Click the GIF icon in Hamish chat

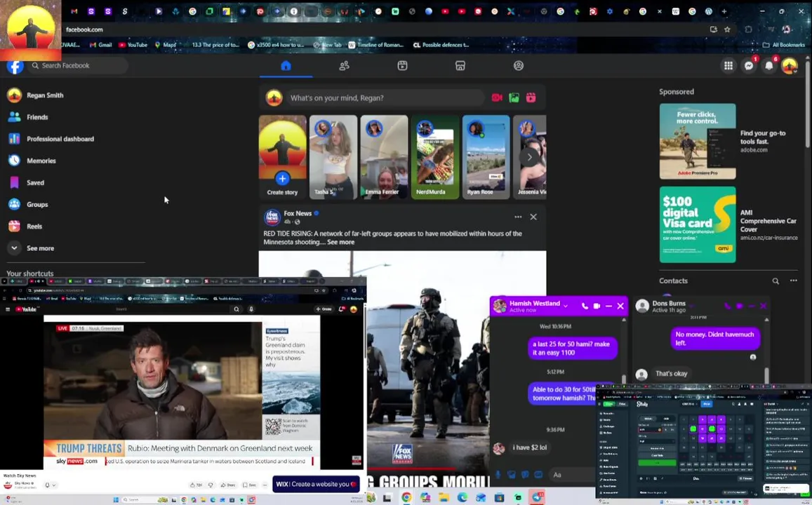pyautogui.click(x=538, y=474)
